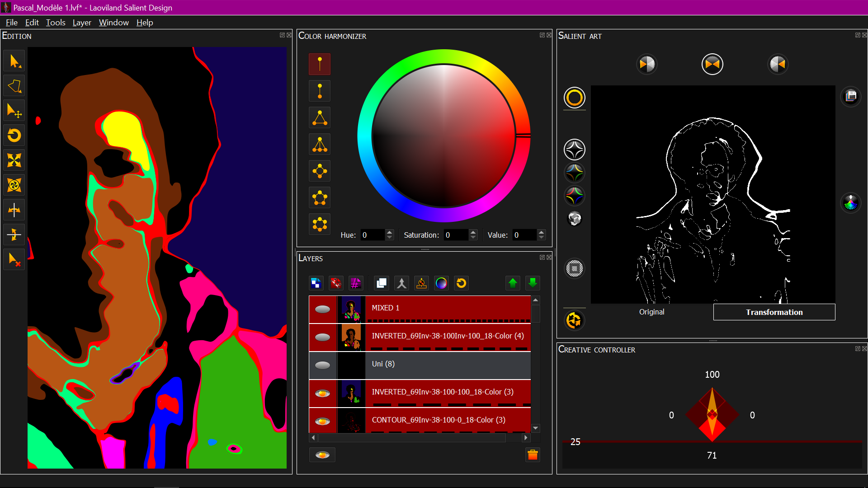
Task: Expand the Layers panel scrollbar downward
Action: click(x=536, y=428)
